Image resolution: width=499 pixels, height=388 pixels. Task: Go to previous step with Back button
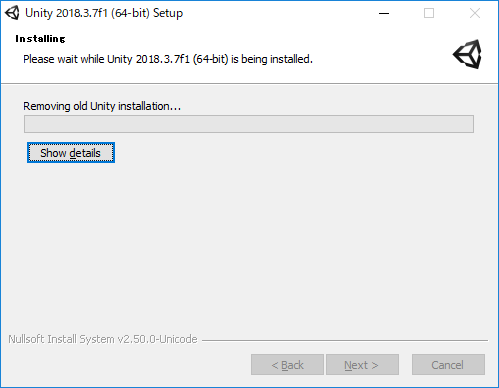click(287, 365)
